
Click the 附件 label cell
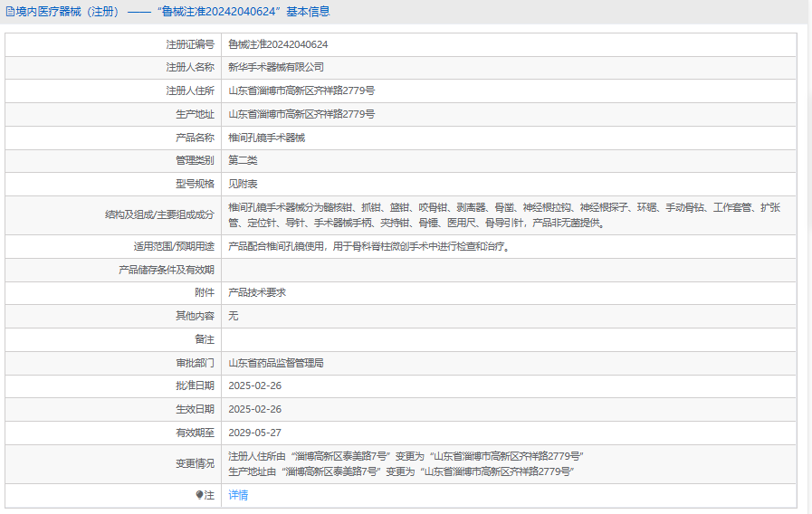(x=113, y=292)
